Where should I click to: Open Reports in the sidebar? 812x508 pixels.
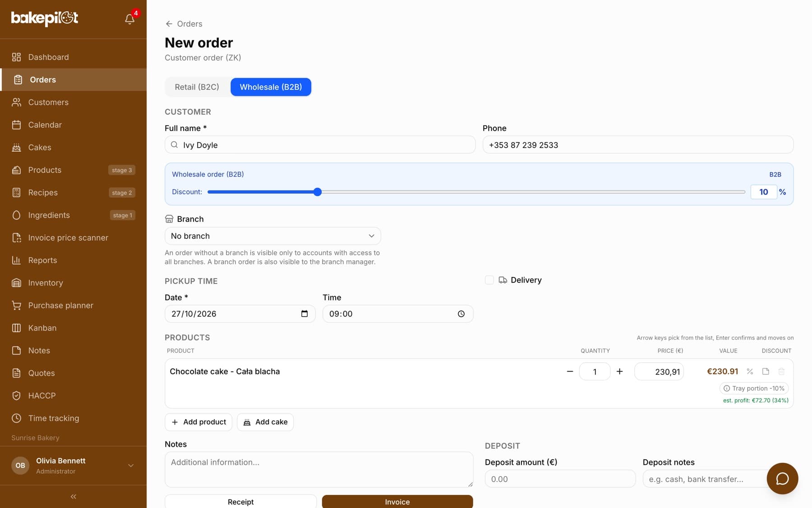pos(73,260)
